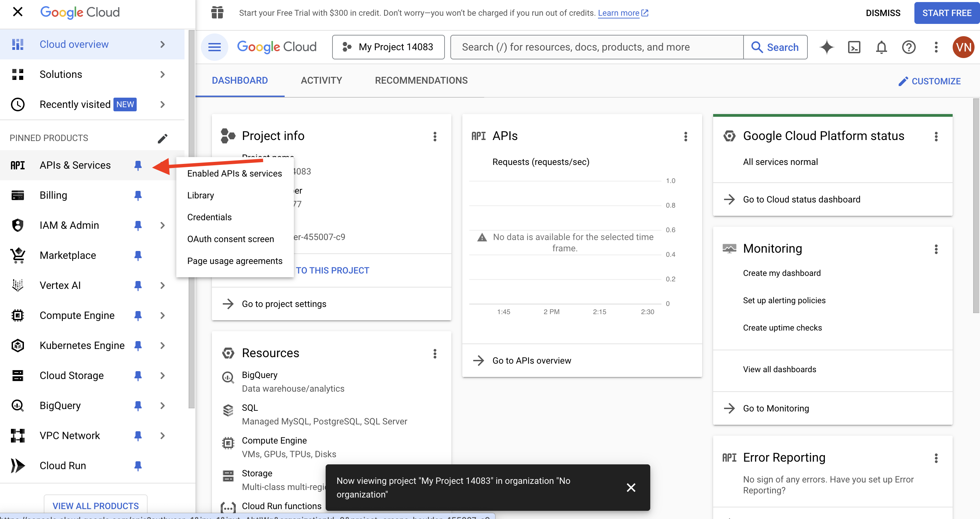This screenshot has height=519, width=980.
Task: Click the main page vertical scrollbar
Action: coord(976,206)
